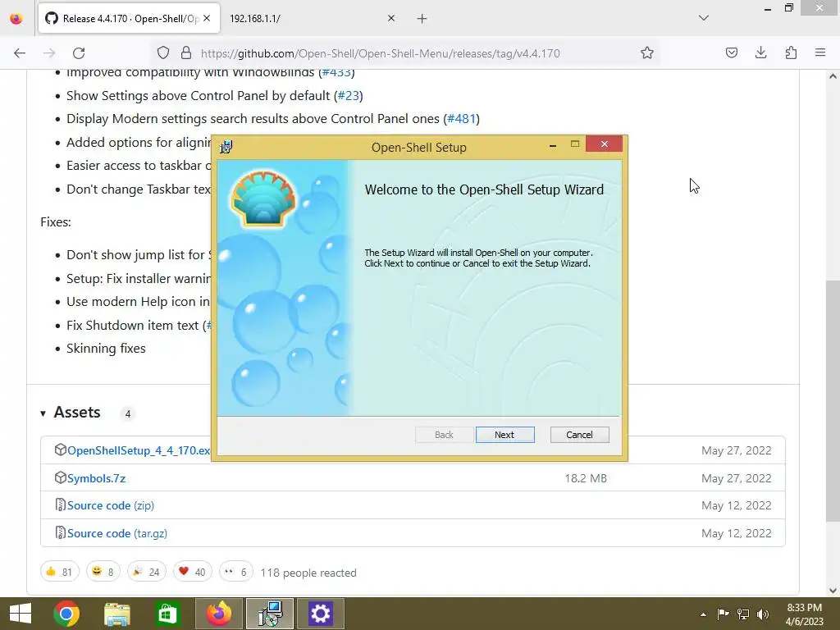840x630 pixels.
Task: Click the Open-Shell Setup title bar icon
Action: [226, 147]
